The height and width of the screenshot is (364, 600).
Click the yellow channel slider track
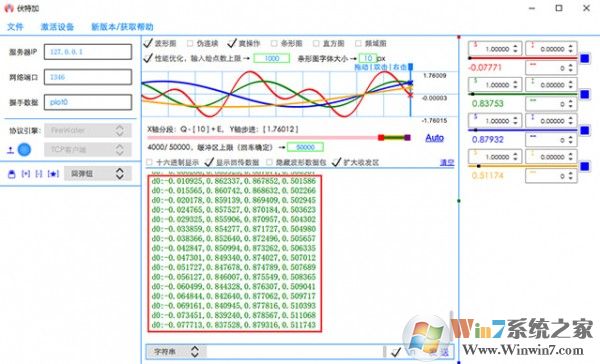[523, 166]
